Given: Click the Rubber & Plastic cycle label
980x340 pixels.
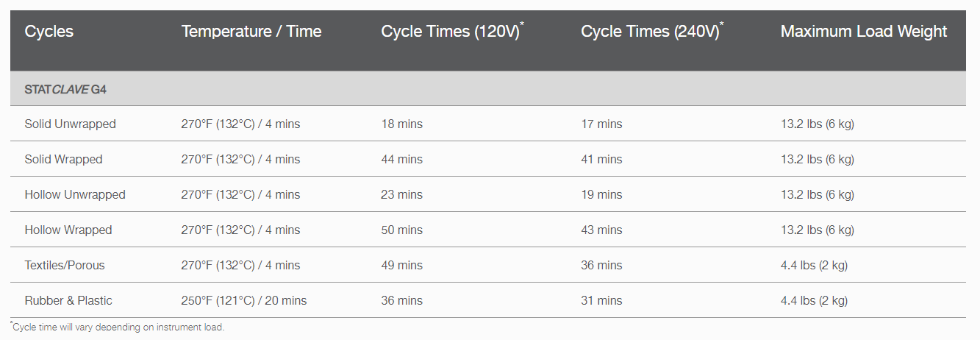Looking at the screenshot, I should pyautogui.click(x=68, y=301).
